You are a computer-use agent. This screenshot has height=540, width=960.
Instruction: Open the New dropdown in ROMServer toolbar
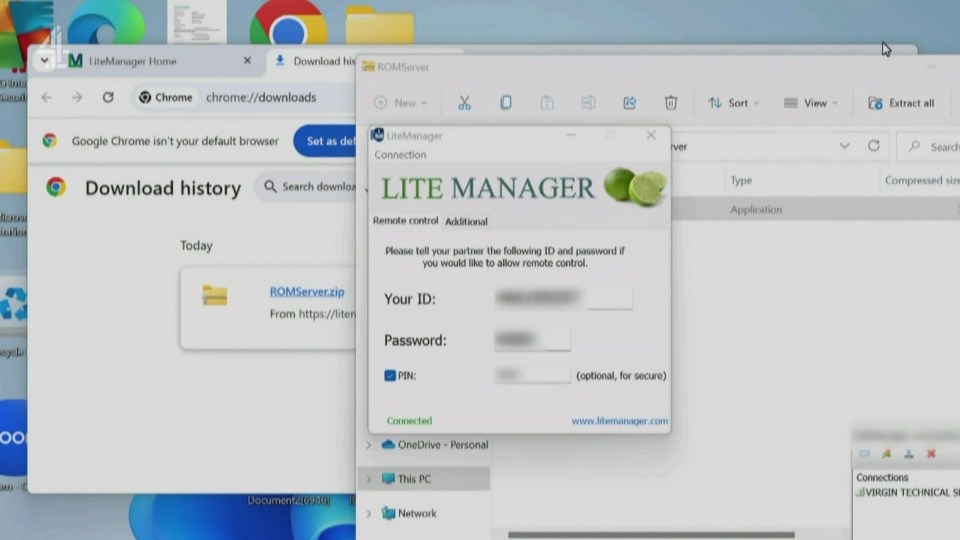401,103
